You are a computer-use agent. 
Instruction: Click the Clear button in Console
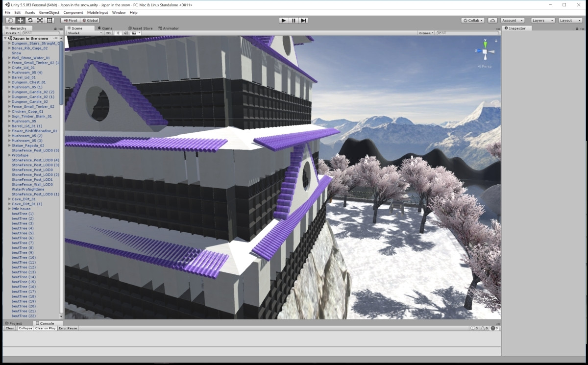coord(10,328)
